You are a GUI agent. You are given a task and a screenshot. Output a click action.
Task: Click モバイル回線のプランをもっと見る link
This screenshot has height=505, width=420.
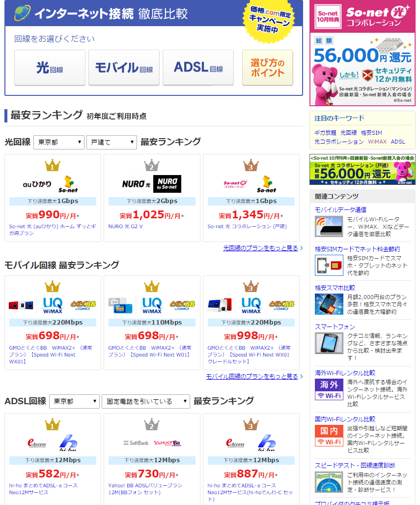(x=252, y=377)
